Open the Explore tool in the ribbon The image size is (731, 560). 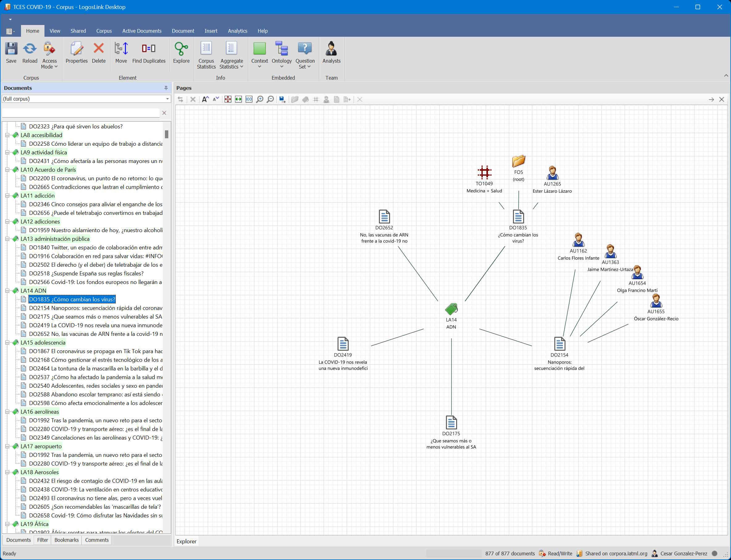[181, 53]
